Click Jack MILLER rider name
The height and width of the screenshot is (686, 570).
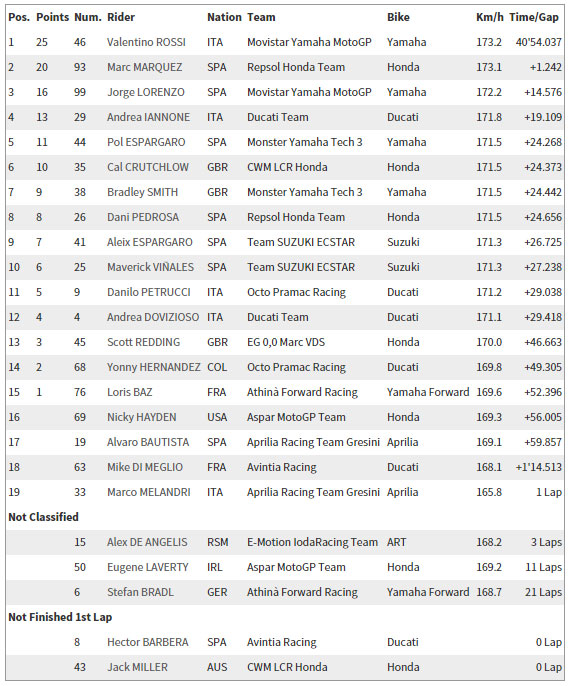click(x=137, y=667)
